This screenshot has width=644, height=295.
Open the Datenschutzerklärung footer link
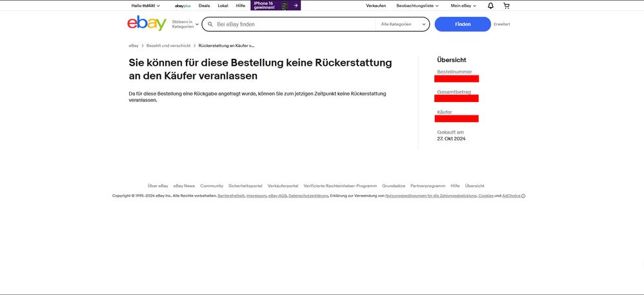[308, 196]
